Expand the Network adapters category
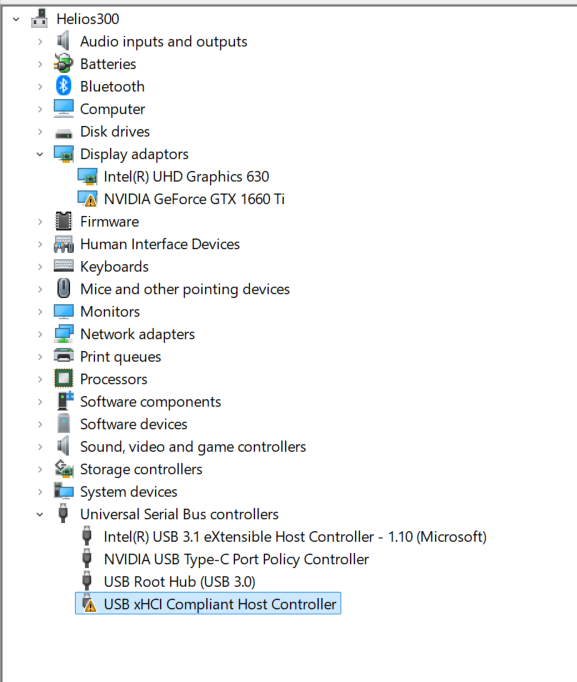 click(40, 334)
